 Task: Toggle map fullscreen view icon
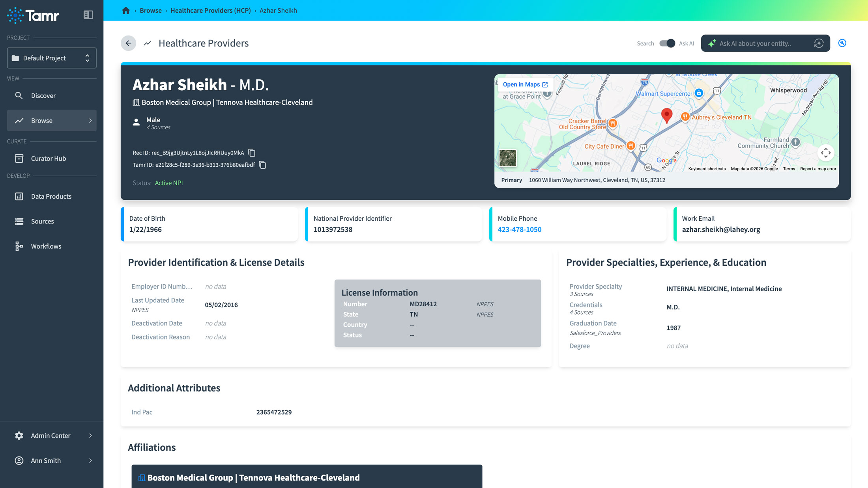(x=826, y=153)
